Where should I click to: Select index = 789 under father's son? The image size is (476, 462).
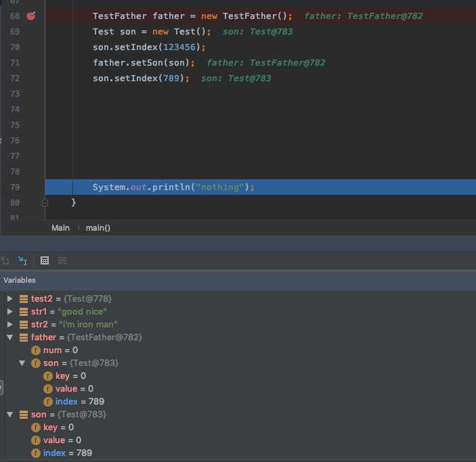click(238, 402)
